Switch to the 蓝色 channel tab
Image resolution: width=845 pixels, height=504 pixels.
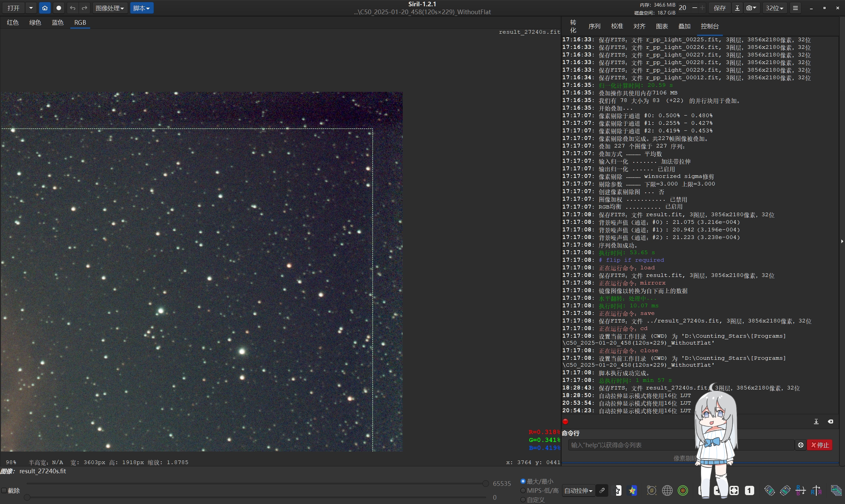point(57,22)
